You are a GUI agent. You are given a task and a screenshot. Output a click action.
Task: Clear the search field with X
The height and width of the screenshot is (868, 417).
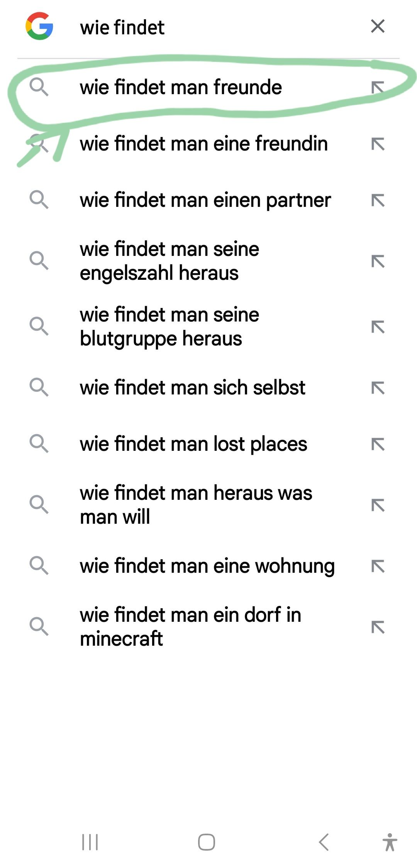pos(378,26)
